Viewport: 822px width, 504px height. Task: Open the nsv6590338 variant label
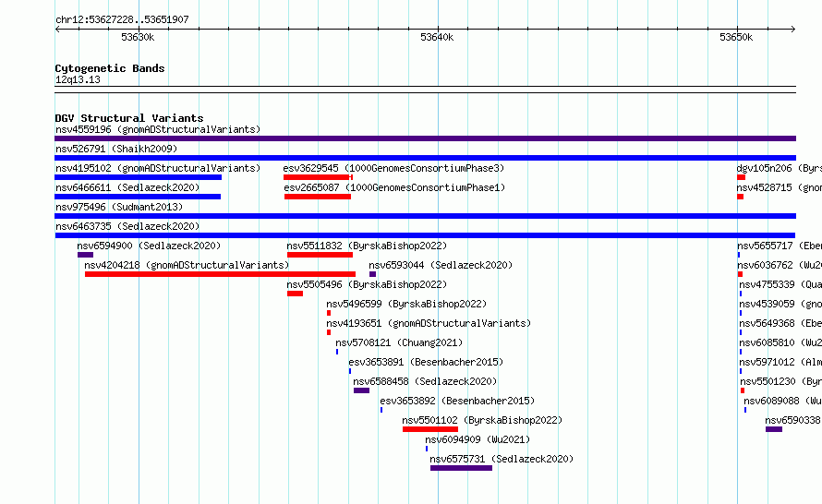click(x=793, y=420)
